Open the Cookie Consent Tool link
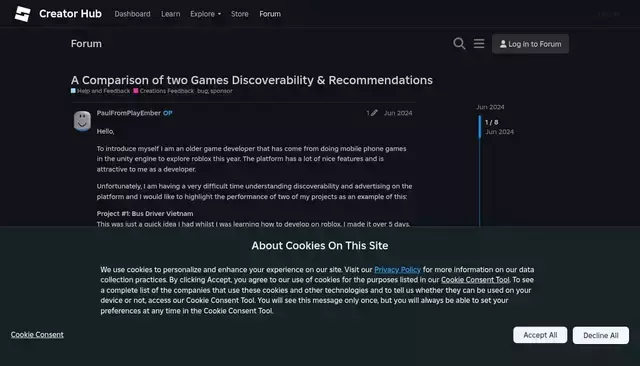The image size is (640, 366). click(x=475, y=280)
